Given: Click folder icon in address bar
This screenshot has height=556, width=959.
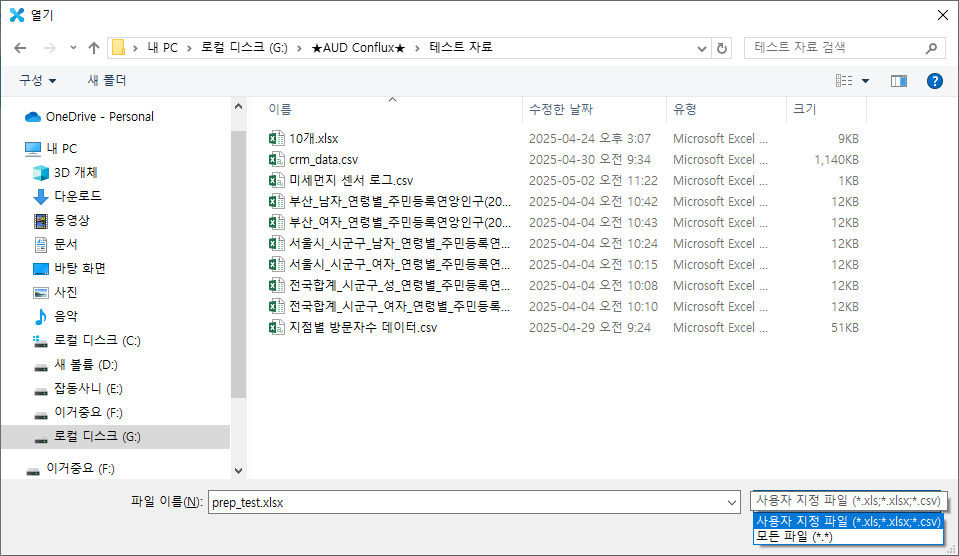Looking at the screenshot, I should pyautogui.click(x=119, y=48).
